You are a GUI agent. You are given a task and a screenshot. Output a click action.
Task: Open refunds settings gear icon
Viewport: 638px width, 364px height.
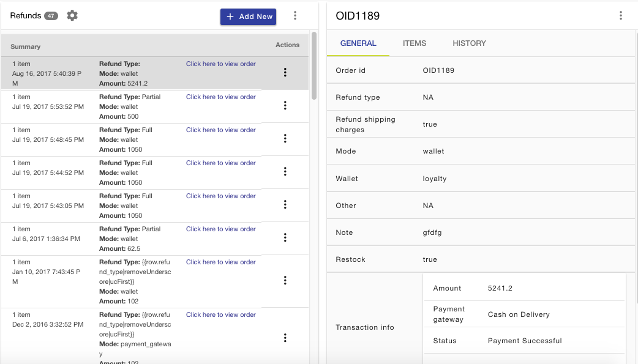(72, 15)
